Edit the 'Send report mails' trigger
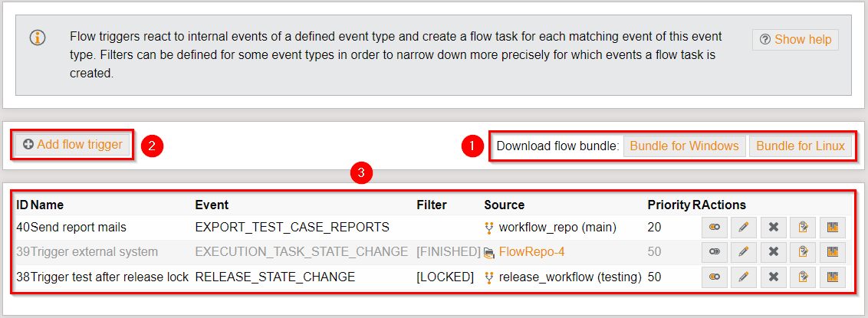Image resolution: width=868 pixels, height=318 pixels. pyautogui.click(x=743, y=227)
